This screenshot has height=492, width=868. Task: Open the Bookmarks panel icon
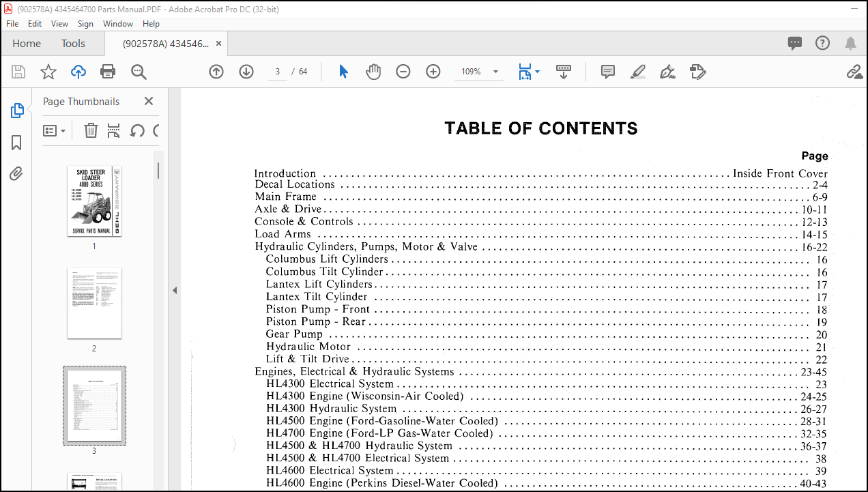click(17, 143)
